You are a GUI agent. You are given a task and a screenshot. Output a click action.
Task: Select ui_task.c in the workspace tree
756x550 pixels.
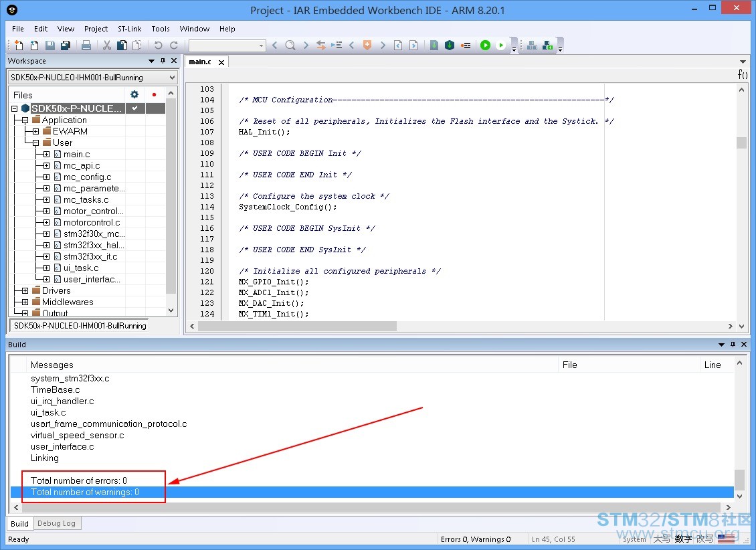point(81,268)
